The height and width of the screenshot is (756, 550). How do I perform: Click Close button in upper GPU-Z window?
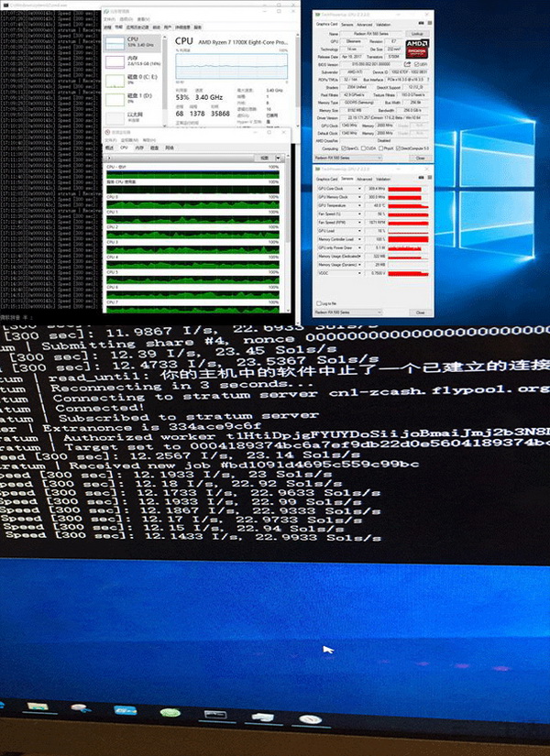click(x=420, y=159)
